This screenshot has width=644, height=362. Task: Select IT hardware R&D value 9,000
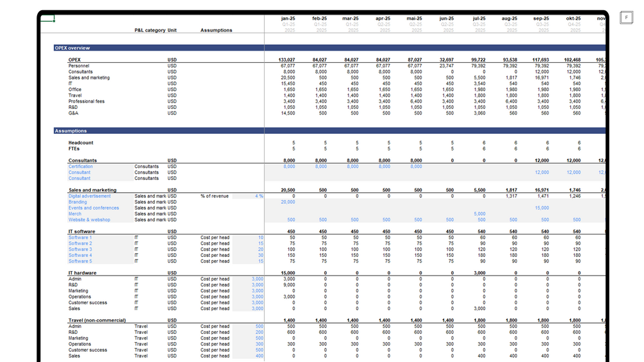pos(289,285)
